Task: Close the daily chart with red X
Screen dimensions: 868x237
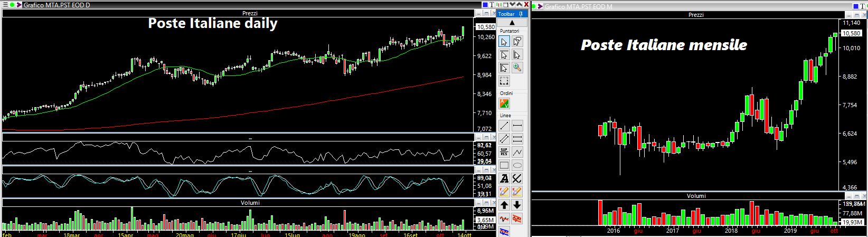Action: (x=526, y=5)
